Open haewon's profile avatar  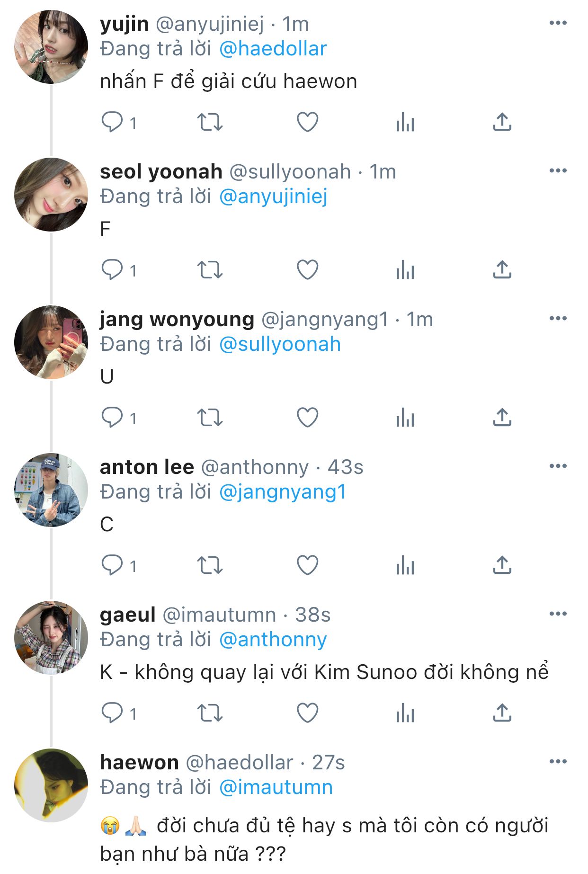pos(51,785)
